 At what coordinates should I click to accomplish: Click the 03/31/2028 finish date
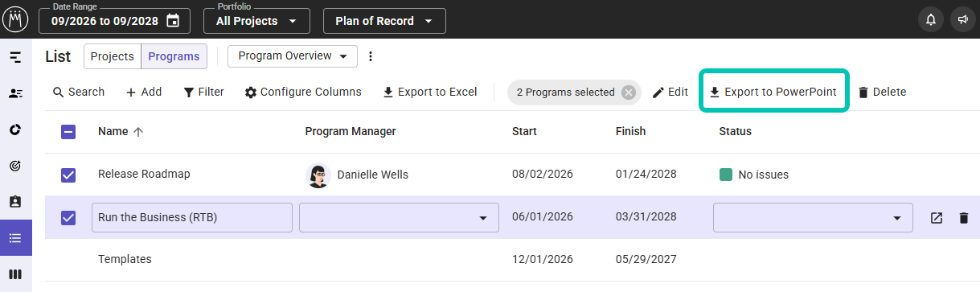646,217
